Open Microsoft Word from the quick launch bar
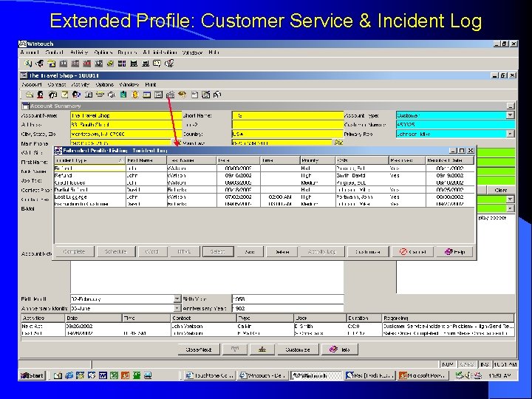Image resolution: width=532 pixels, height=399 pixels. pos(103,375)
